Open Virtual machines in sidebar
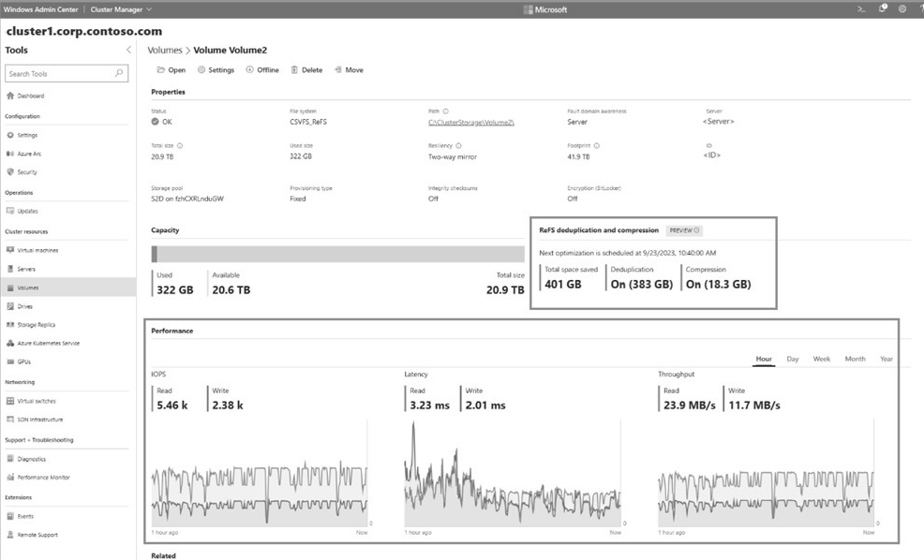Image resolution: width=924 pixels, height=560 pixels. pyautogui.click(x=33, y=250)
